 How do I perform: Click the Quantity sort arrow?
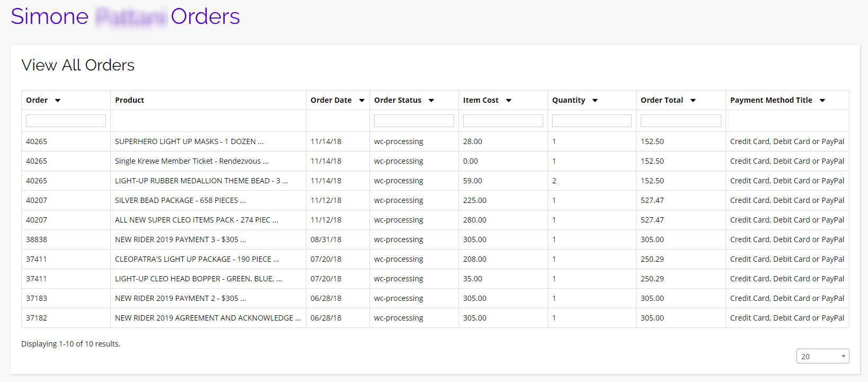[x=595, y=101]
